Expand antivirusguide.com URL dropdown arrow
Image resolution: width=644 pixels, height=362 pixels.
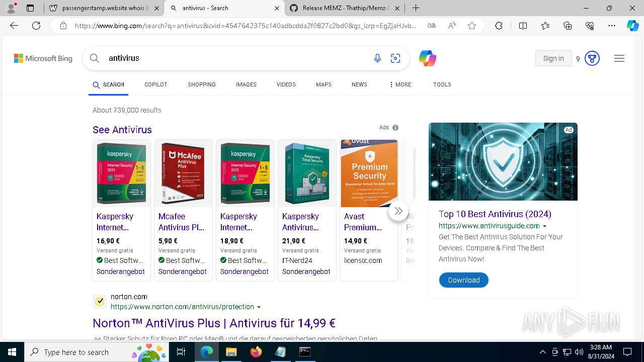coord(544,226)
